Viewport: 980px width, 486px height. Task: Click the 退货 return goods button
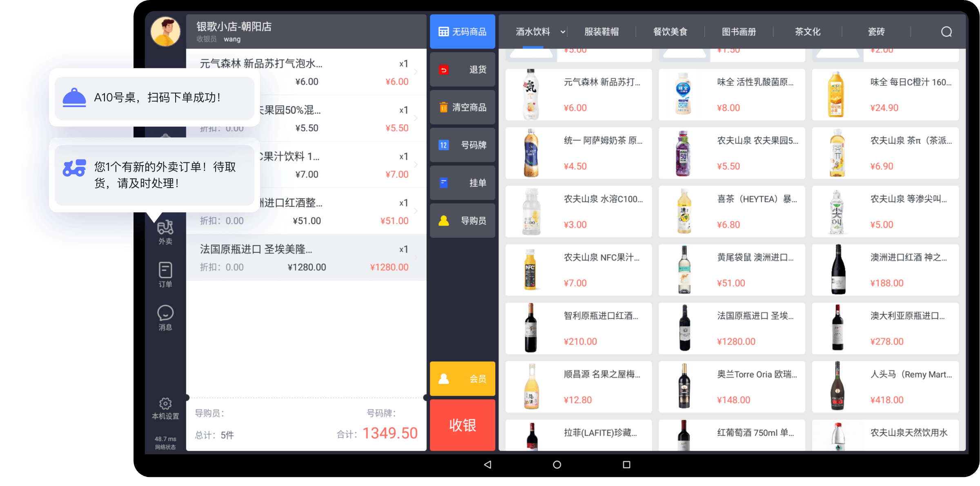click(x=462, y=69)
